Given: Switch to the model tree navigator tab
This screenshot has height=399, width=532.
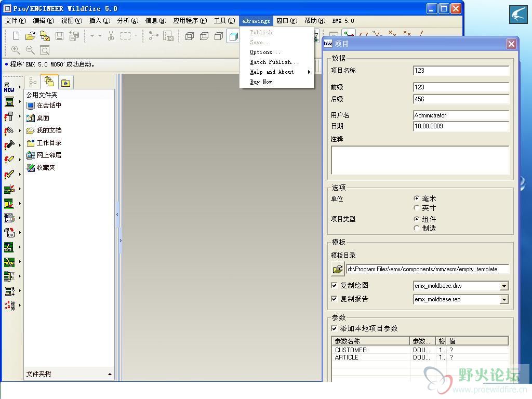Looking at the screenshot, I should (x=33, y=82).
